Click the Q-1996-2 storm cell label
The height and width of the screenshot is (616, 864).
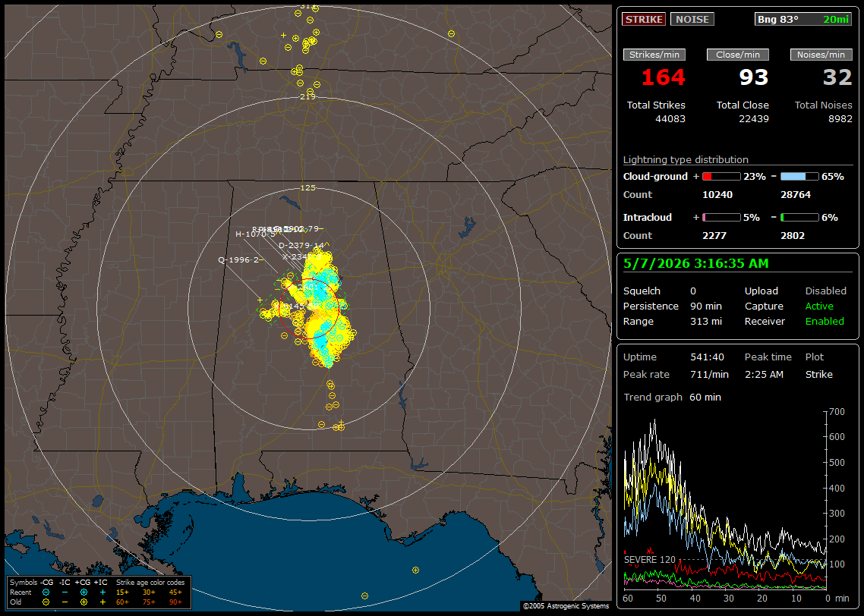click(240, 260)
